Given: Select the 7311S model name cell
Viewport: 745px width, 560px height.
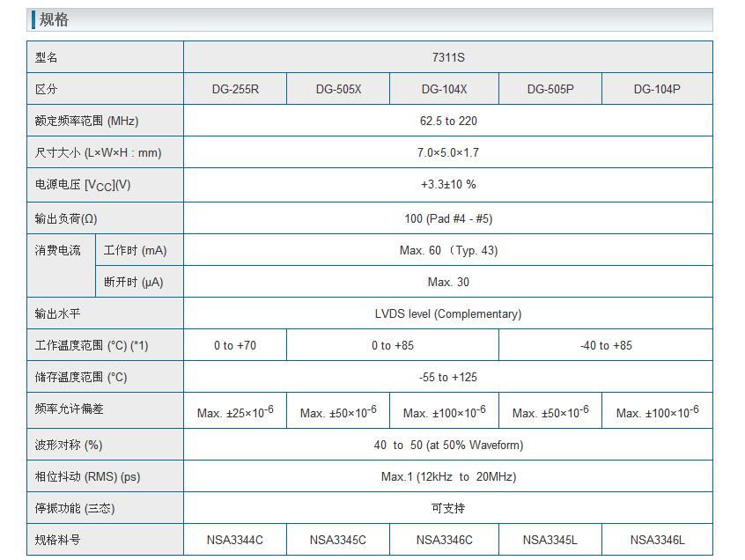Looking at the screenshot, I should [x=448, y=57].
